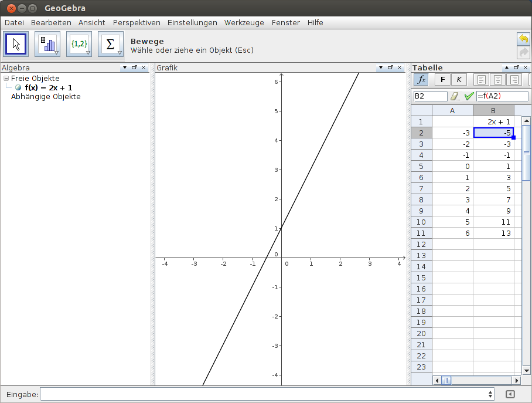
Task: Open the Perspektiven menu
Action: pyautogui.click(x=137, y=22)
